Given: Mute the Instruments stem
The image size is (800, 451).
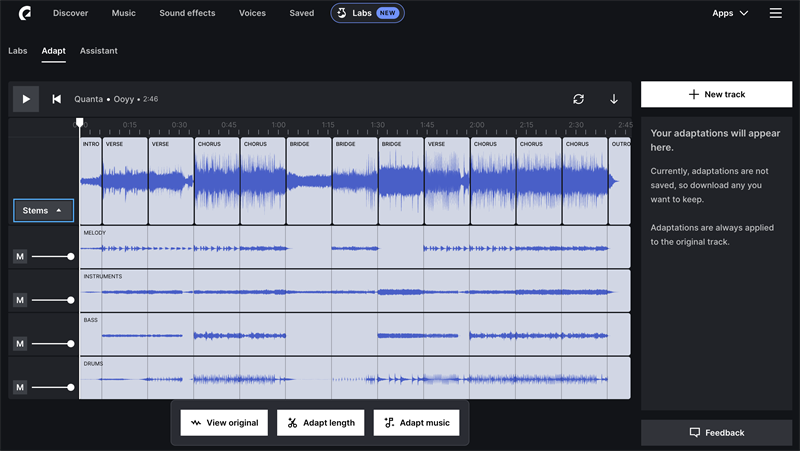Looking at the screenshot, I should [20, 300].
